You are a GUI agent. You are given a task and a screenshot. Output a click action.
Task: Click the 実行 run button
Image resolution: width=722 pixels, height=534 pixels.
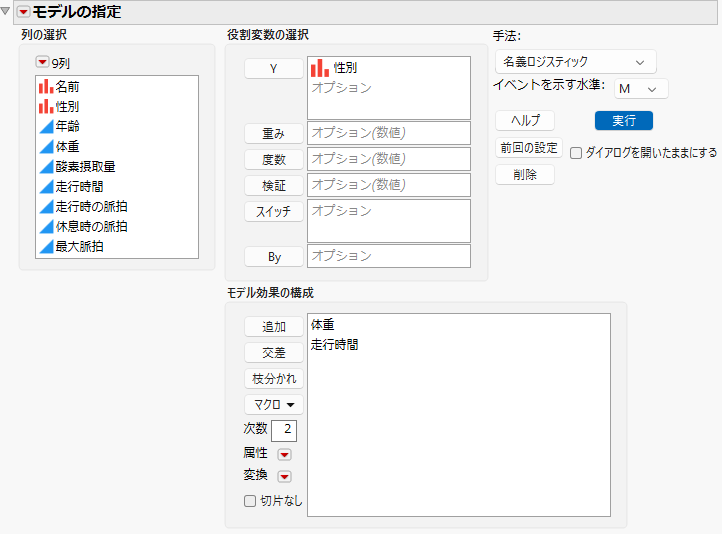pos(624,121)
